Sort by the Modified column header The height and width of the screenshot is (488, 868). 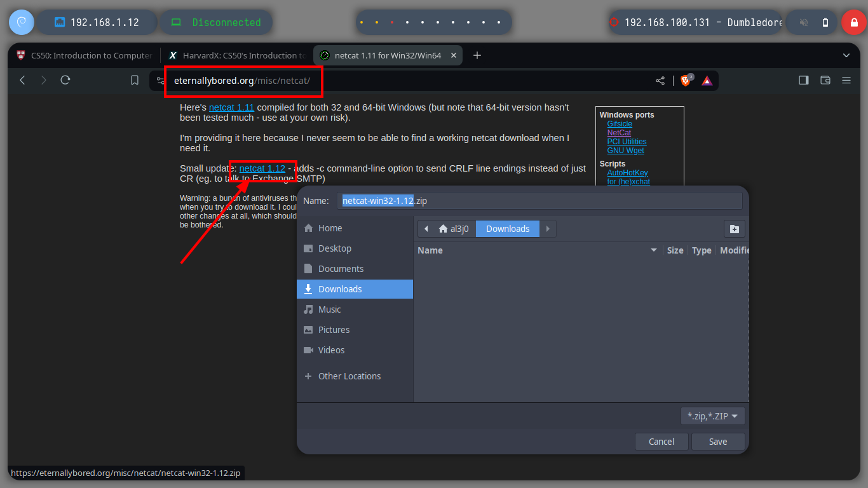click(734, 250)
